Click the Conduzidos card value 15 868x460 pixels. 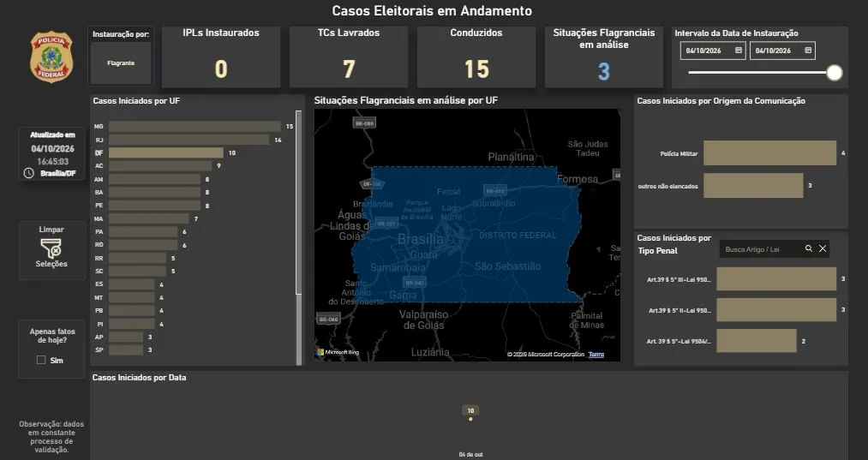[476, 69]
